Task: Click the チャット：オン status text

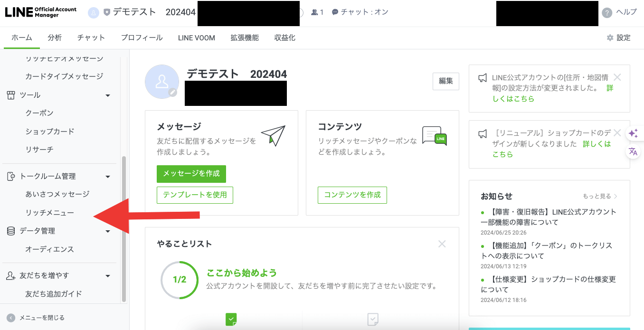Action: (x=364, y=12)
